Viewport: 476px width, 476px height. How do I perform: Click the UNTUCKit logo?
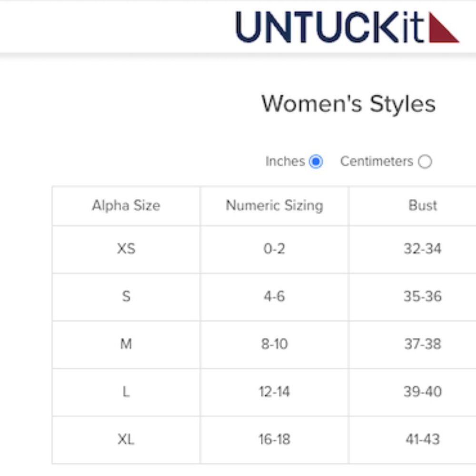347,27
